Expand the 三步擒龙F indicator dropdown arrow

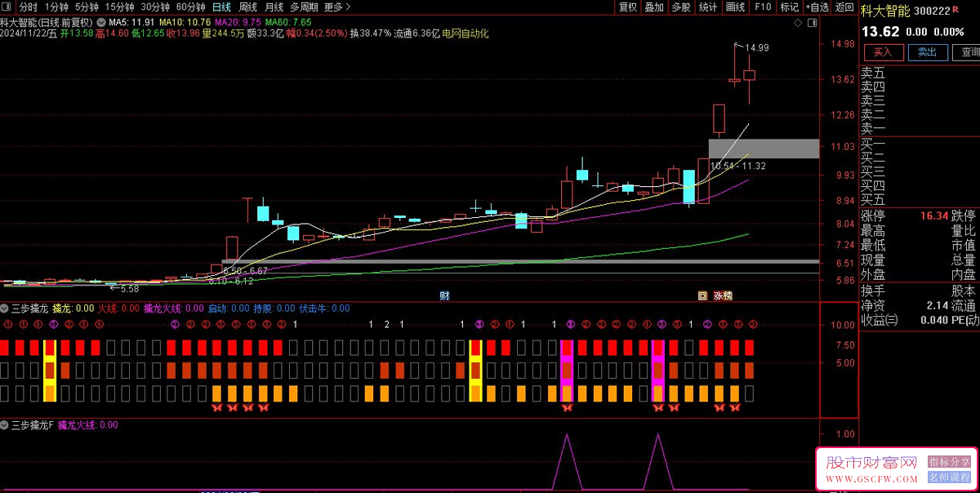[5, 425]
